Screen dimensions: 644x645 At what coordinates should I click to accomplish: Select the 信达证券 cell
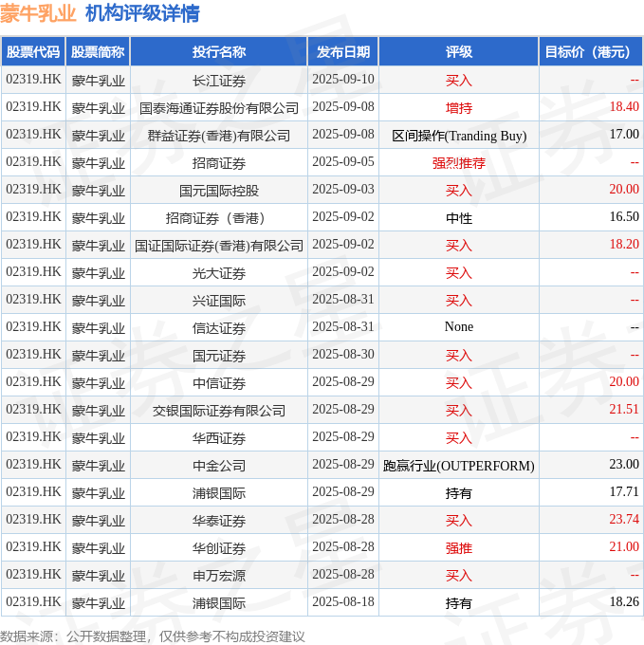click(219, 328)
